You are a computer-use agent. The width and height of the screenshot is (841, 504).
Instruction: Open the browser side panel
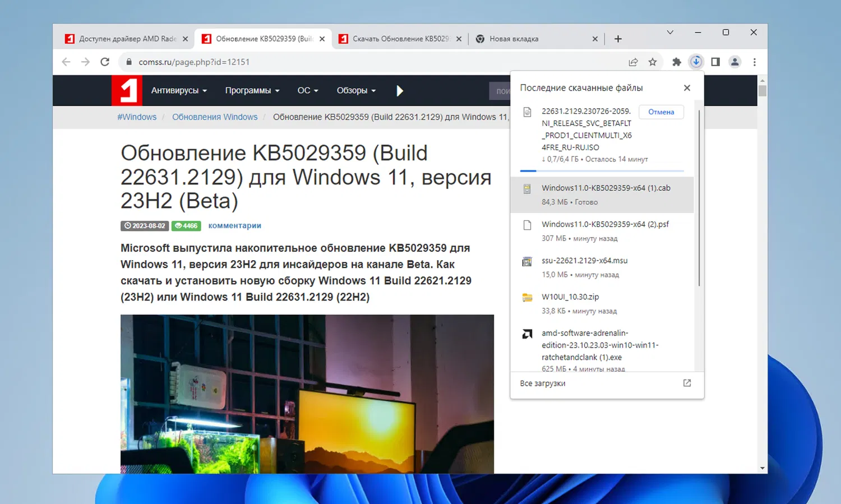coord(715,62)
